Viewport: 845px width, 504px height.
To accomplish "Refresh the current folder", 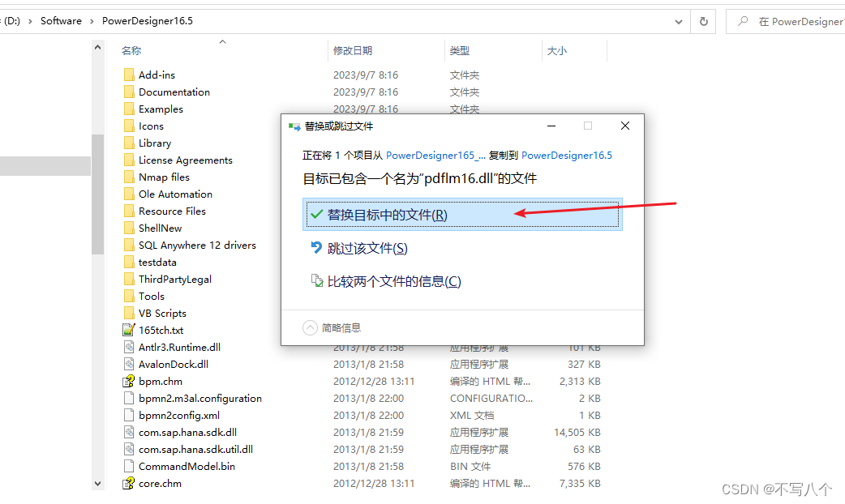I will (x=703, y=22).
